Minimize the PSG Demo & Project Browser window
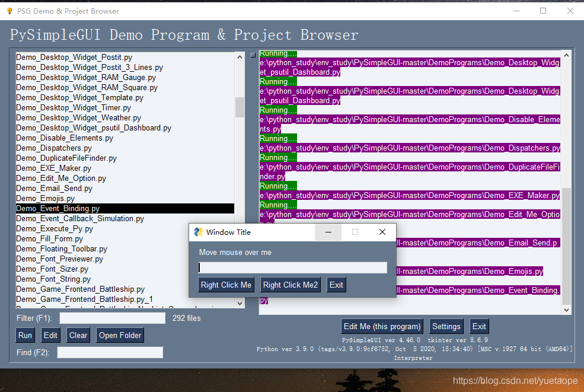 pos(516,11)
